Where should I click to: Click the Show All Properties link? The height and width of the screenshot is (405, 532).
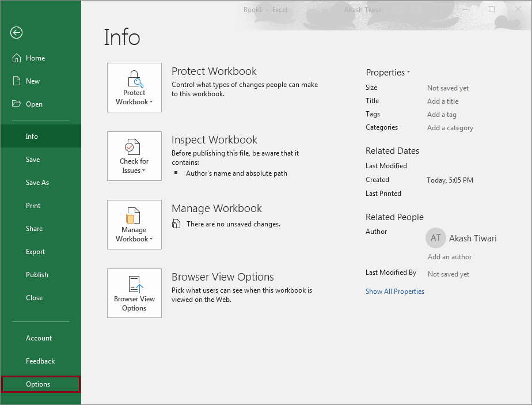pyautogui.click(x=394, y=292)
